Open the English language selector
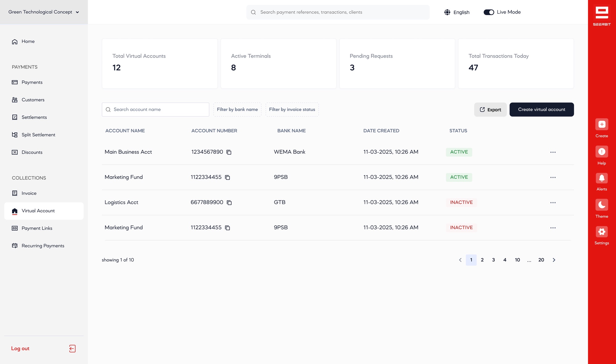This screenshot has height=364, width=616. pos(457,12)
